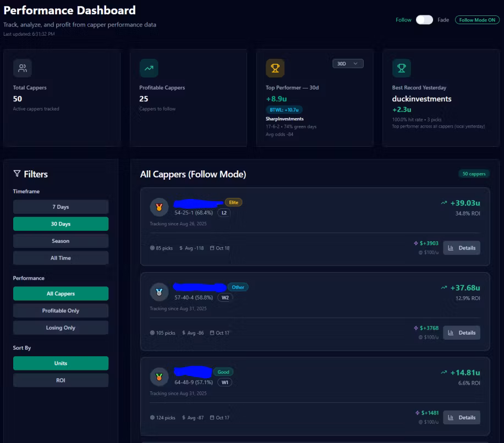The height and width of the screenshot is (443, 504).
Task: Click the L2 streak badge
Action: 224,213
